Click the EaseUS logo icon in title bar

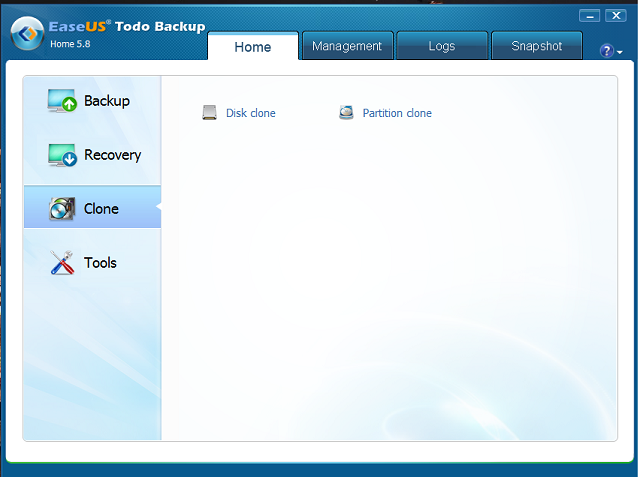pyautogui.click(x=26, y=33)
